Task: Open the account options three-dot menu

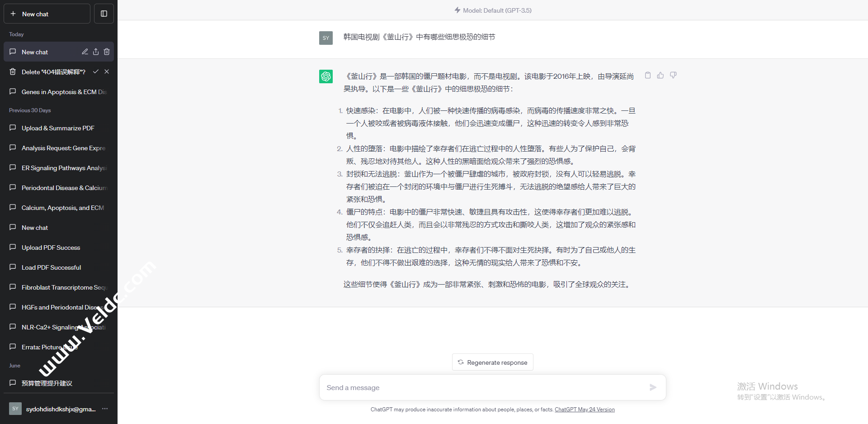Action: tap(105, 409)
